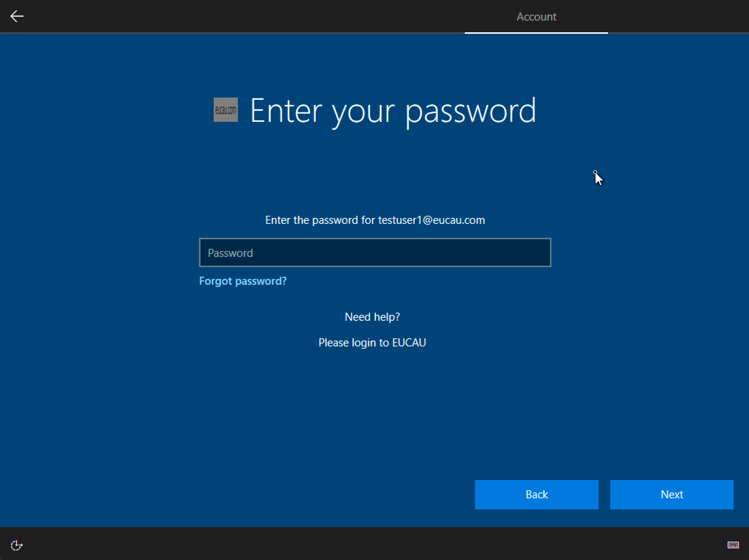Click the Enter your password heading

tap(393, 110)
